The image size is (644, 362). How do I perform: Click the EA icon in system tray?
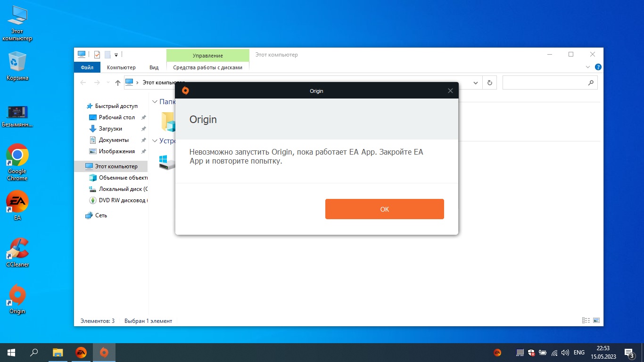(x=497, y=352)
